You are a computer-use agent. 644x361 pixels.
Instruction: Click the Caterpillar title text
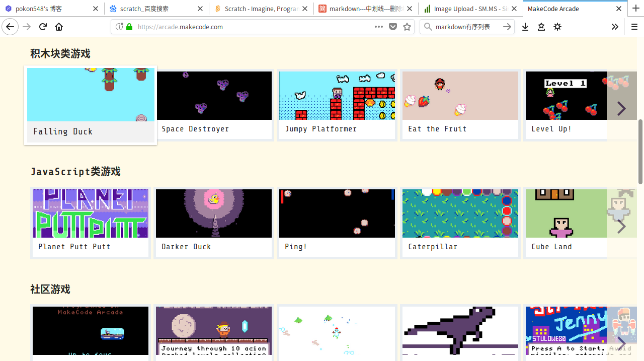[433, 247]
